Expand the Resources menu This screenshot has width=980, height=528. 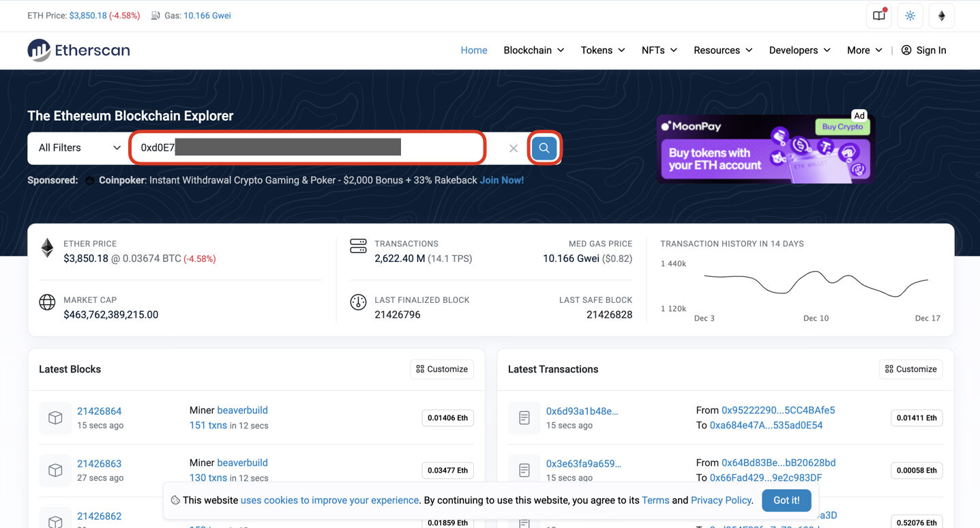point(723,50)
